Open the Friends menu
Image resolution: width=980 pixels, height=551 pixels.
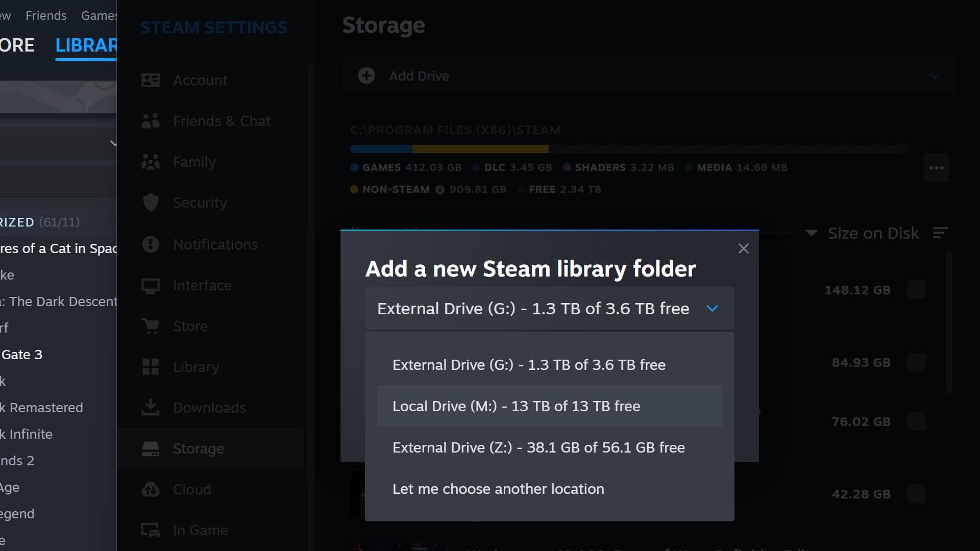[46, 15]
